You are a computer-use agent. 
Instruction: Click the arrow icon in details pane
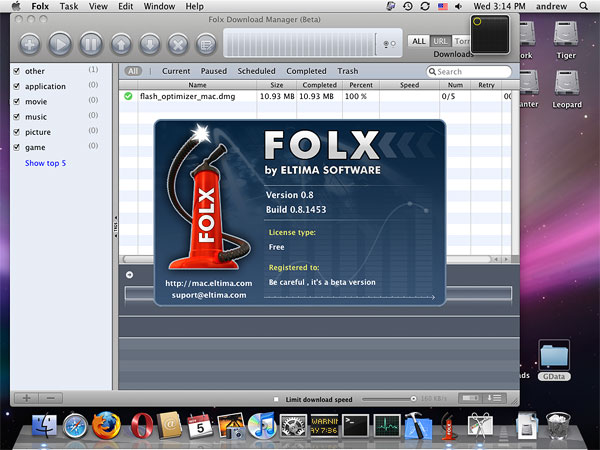(130, 275)
